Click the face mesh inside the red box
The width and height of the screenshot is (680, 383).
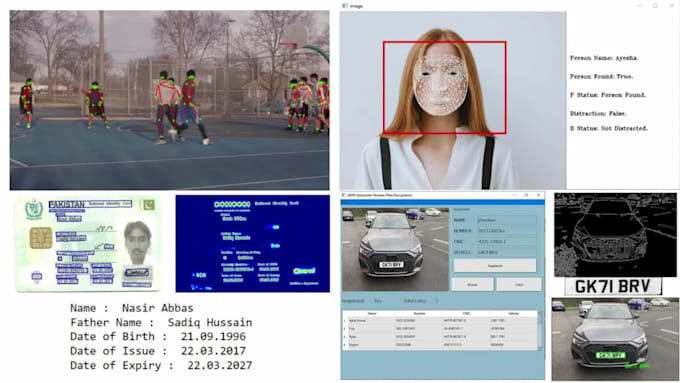(x=440, y=85)
